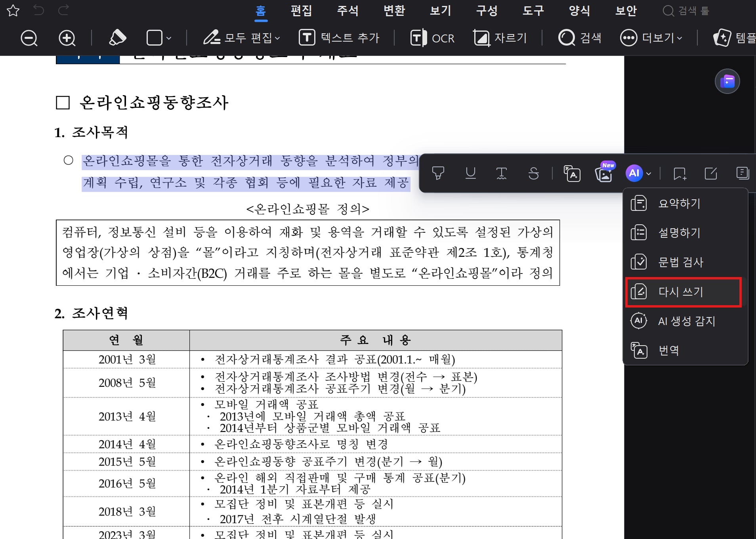This screenshot has width=756, height=539.
Task: Click the translate icon in floating toolbar
Action: click(x=572, y=174)
